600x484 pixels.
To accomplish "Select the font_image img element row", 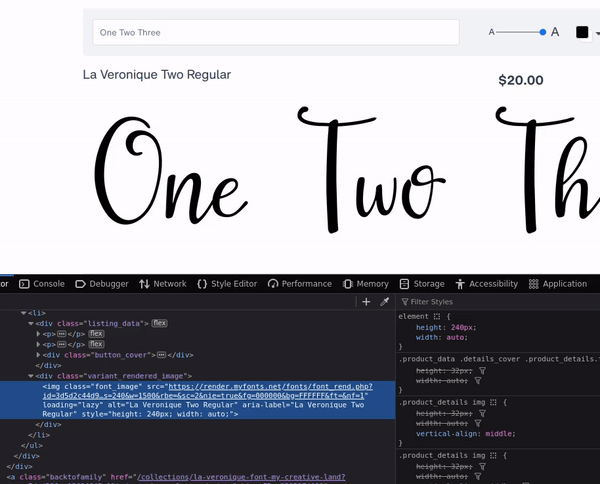I will point(197,400).
